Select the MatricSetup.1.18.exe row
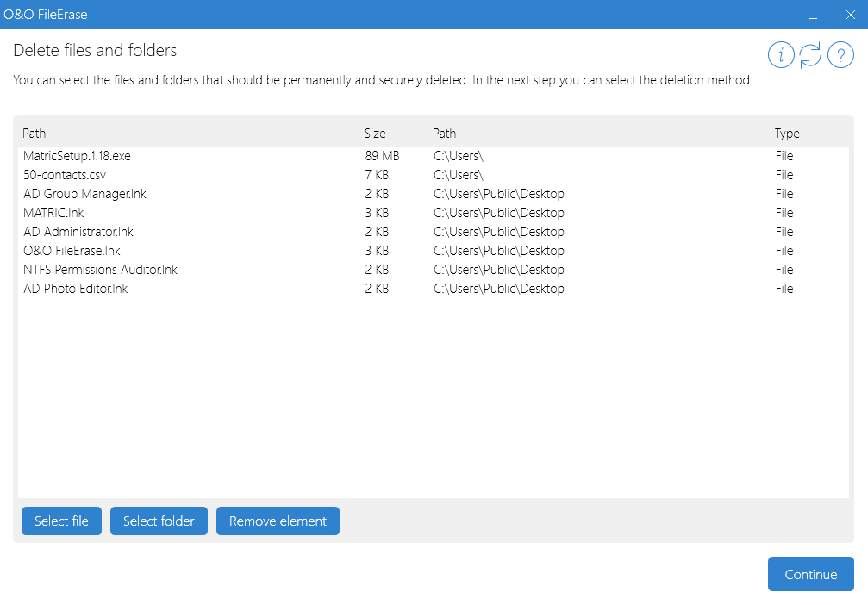This screenshot has height=605, width=868. coord(78,156)
